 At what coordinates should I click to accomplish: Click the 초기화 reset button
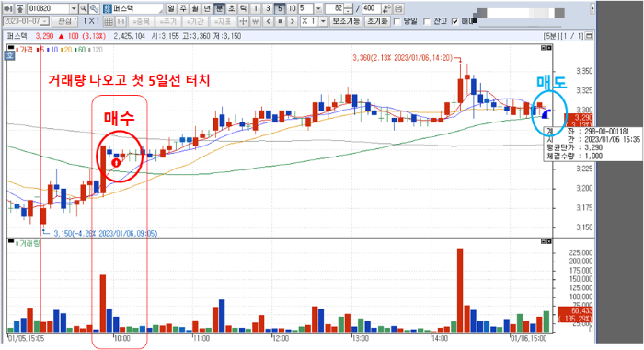pyautogui.click(x=377, y=21)
